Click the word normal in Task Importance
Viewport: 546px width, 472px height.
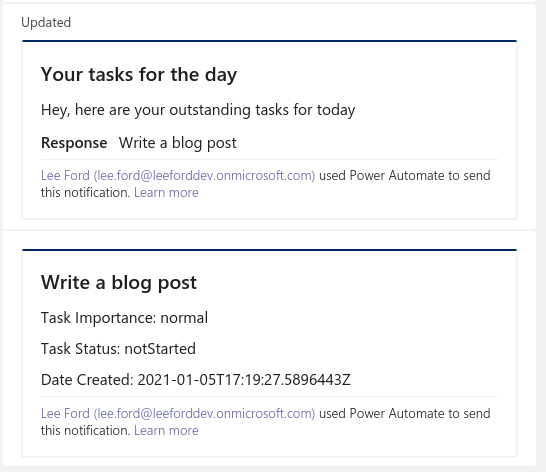click(184, 318)
